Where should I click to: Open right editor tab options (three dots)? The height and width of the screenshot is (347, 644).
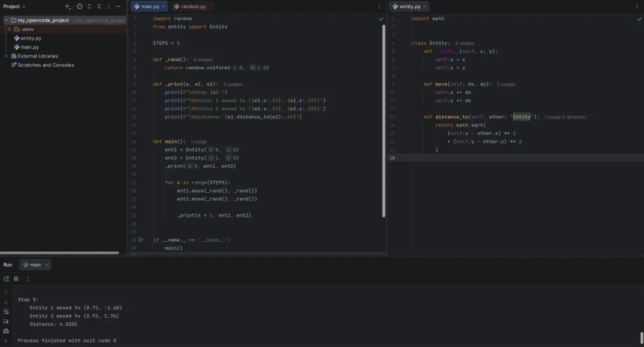pos(637,6)
